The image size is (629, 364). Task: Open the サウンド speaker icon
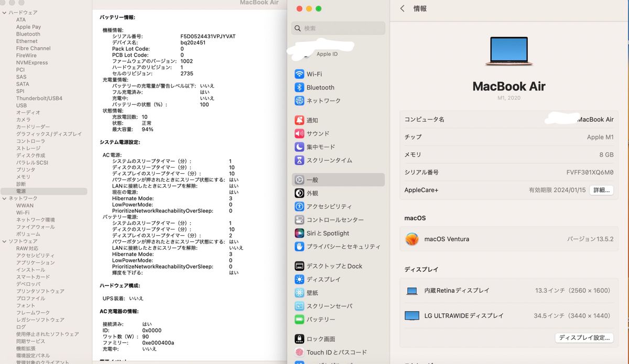coord(299,134)
